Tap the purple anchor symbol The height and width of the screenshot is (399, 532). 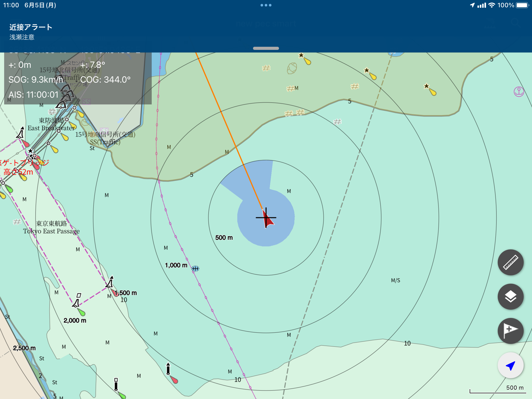click(x=519, y=92)
